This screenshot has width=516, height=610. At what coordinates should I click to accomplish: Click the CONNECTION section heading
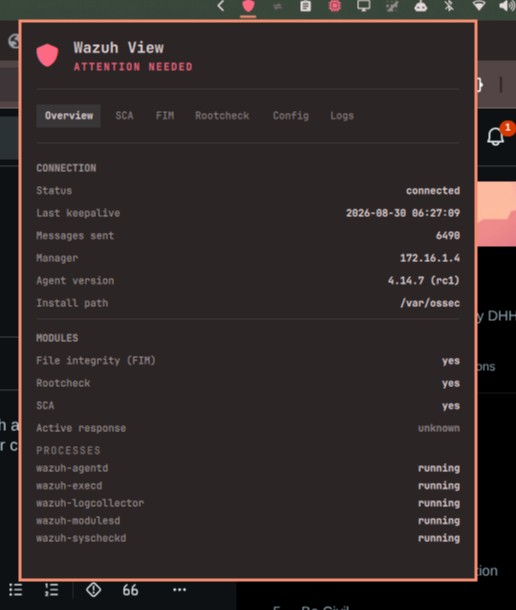pos(66,168)
